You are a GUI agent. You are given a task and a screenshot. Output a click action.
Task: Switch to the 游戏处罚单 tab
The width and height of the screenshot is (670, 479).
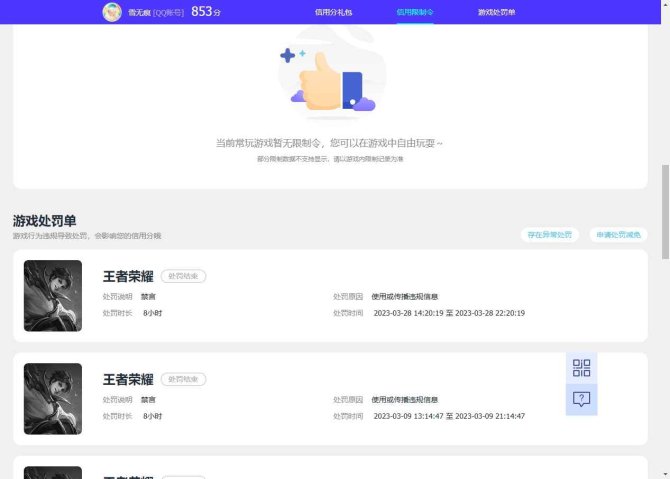(x=496, y=12)
